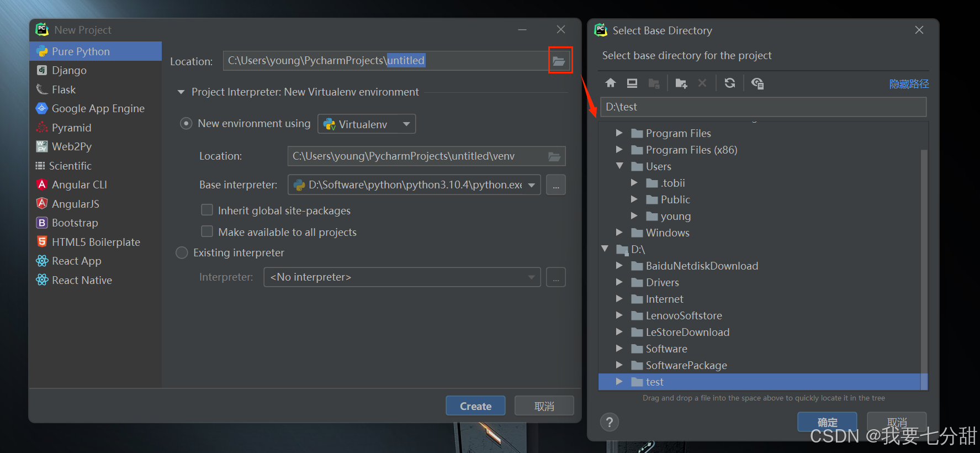The height and width of the screenshot is (453, 980).
Task: Click Google App Engine icon
Action: (x=42, y=108)
